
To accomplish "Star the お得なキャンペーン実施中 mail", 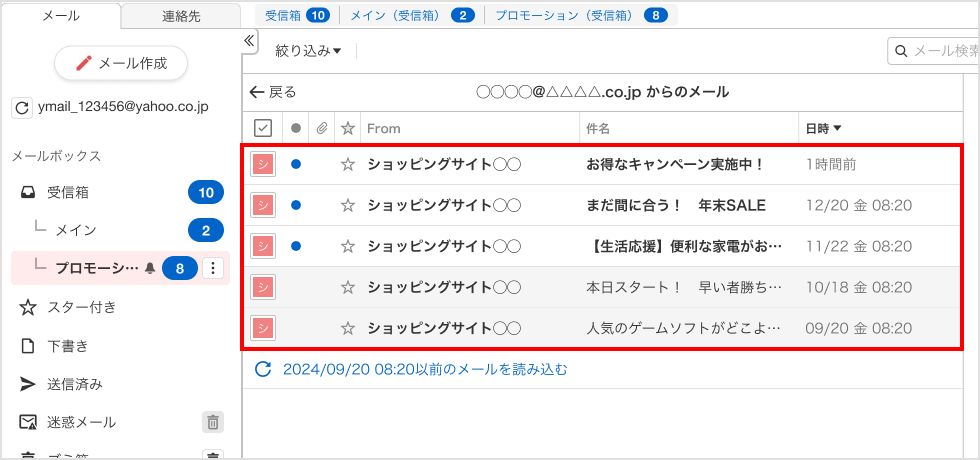I will (348, 164).
